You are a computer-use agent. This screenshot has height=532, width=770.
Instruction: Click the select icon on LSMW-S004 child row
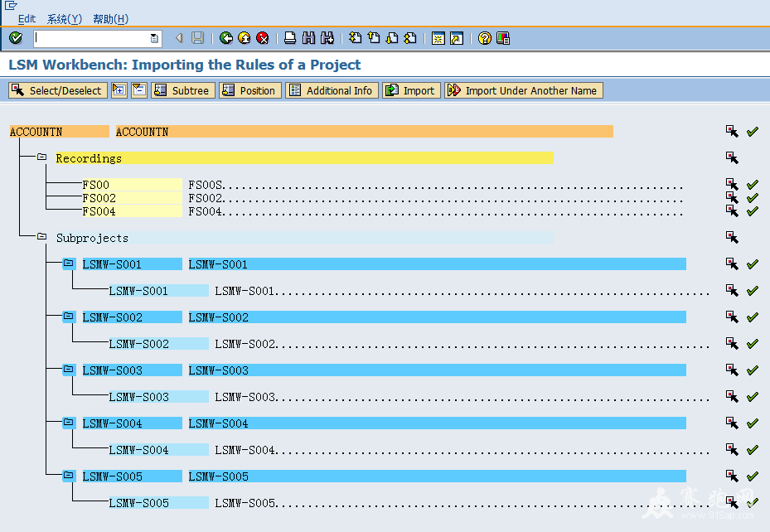[x=732, y=449]
